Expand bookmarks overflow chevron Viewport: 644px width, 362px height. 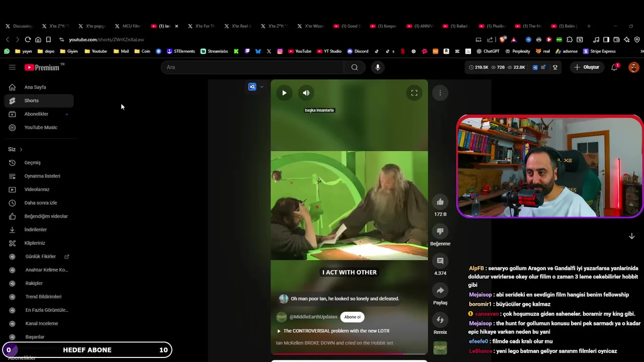point(641,51)
